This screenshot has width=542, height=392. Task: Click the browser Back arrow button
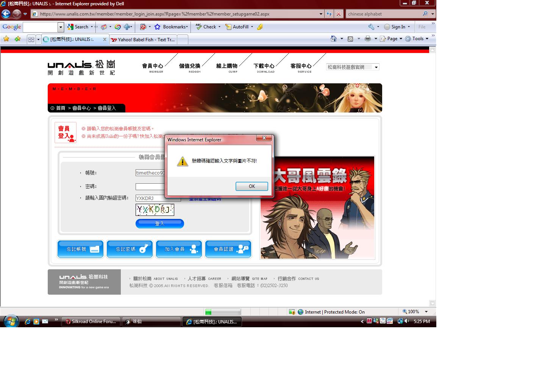click(6, 14)
